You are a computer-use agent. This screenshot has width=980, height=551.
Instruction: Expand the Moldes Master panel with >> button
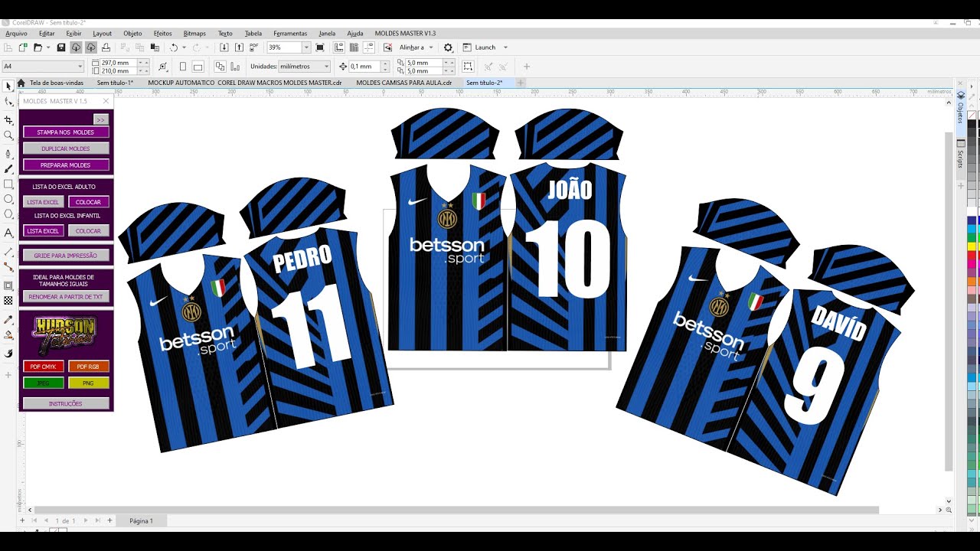[x=100, y=119]
